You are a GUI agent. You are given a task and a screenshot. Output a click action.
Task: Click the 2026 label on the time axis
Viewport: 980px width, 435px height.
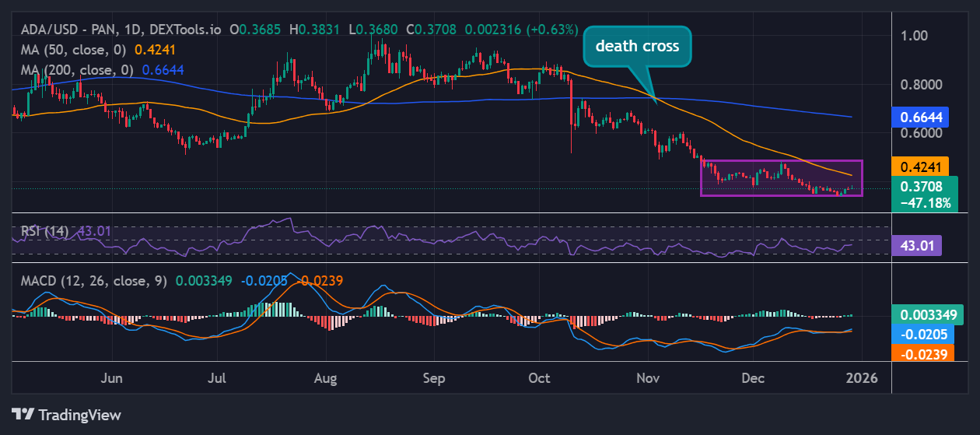tap(862, 378)
